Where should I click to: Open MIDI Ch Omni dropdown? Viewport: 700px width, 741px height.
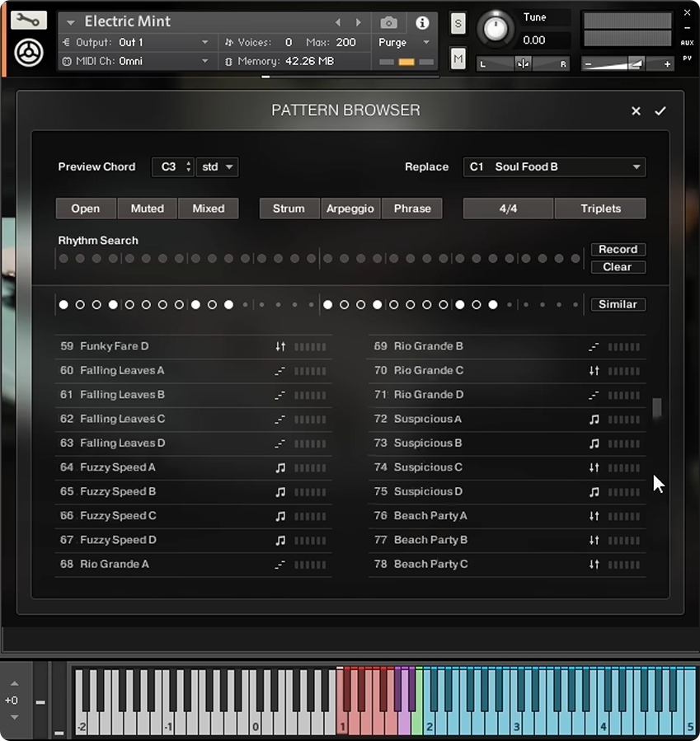(x=136, y=62)
